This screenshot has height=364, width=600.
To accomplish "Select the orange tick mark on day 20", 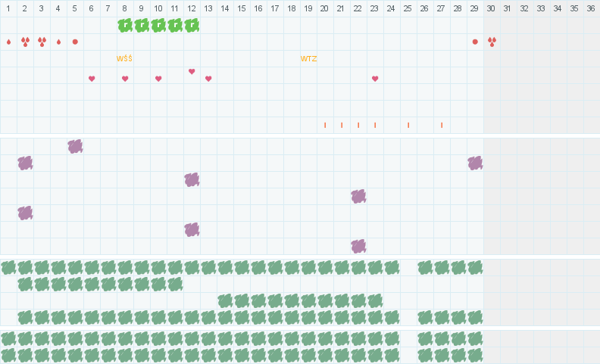I will [325, 125].
